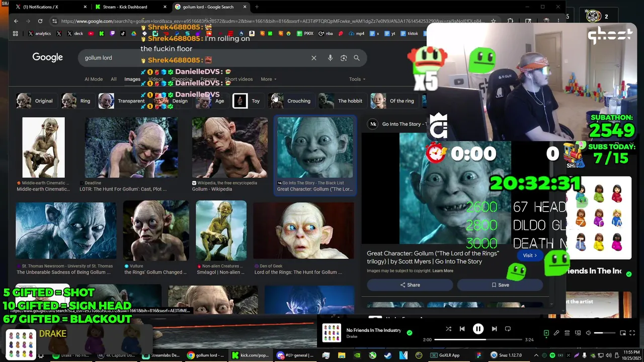644x362 pixels.
Task: Click Save in the image preview panel
Action: coord(500,285)
